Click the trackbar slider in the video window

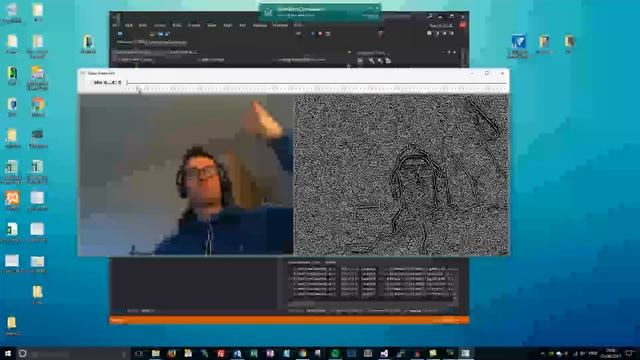[316, 83]
